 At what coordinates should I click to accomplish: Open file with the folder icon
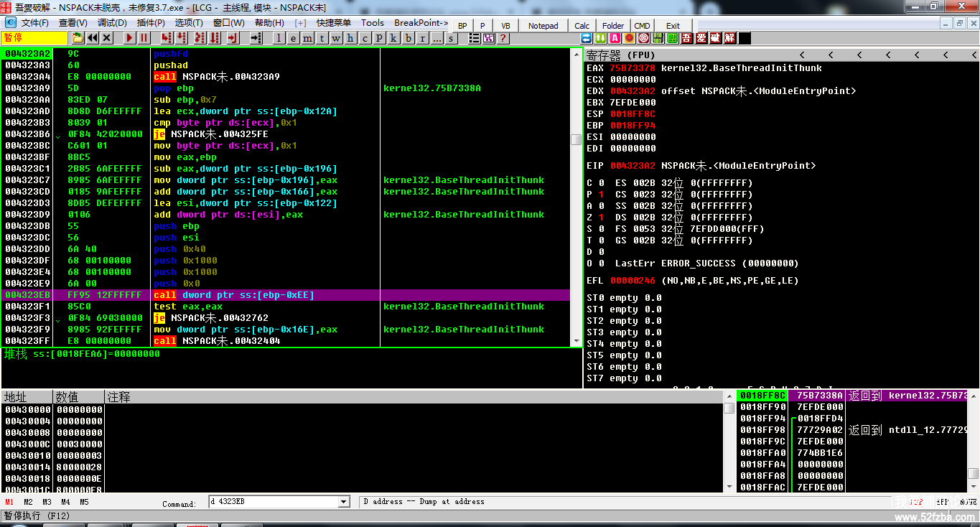[78, 38]
